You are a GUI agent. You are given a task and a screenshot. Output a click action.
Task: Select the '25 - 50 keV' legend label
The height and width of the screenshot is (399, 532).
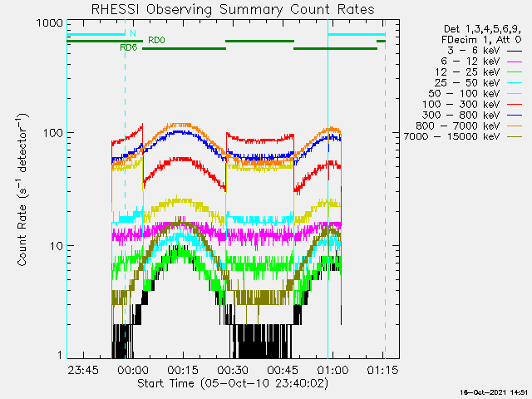point(467,83)
